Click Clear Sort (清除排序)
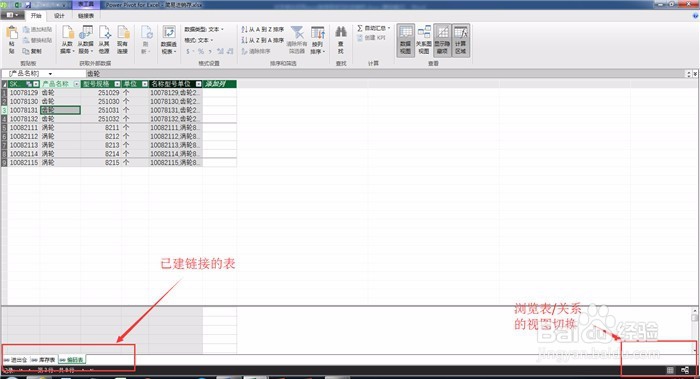 tap(256, 51)
